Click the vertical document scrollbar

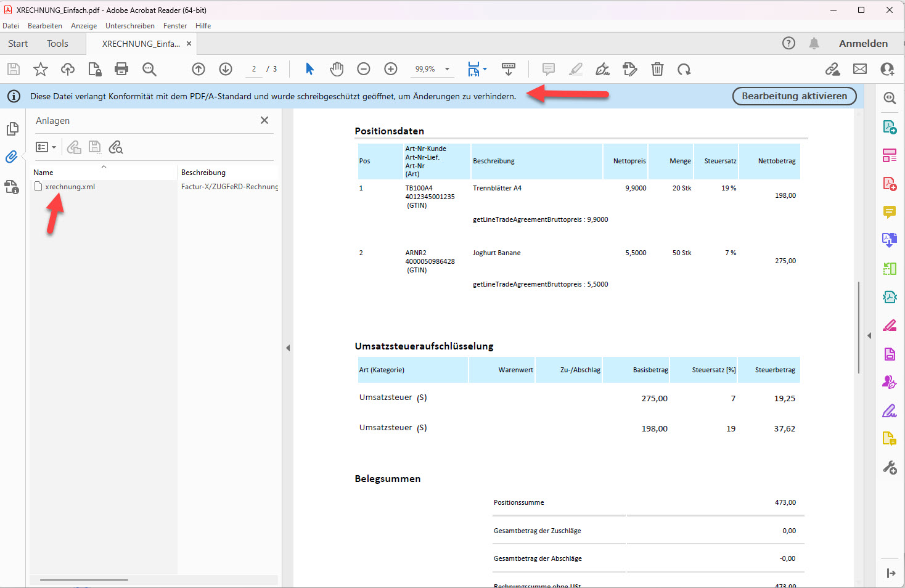click(859, 327)
